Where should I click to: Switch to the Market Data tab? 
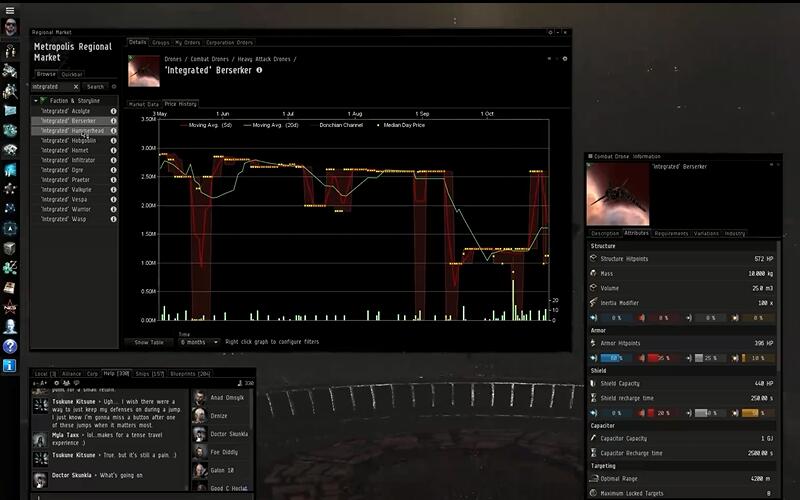click(x=143, y=104)
